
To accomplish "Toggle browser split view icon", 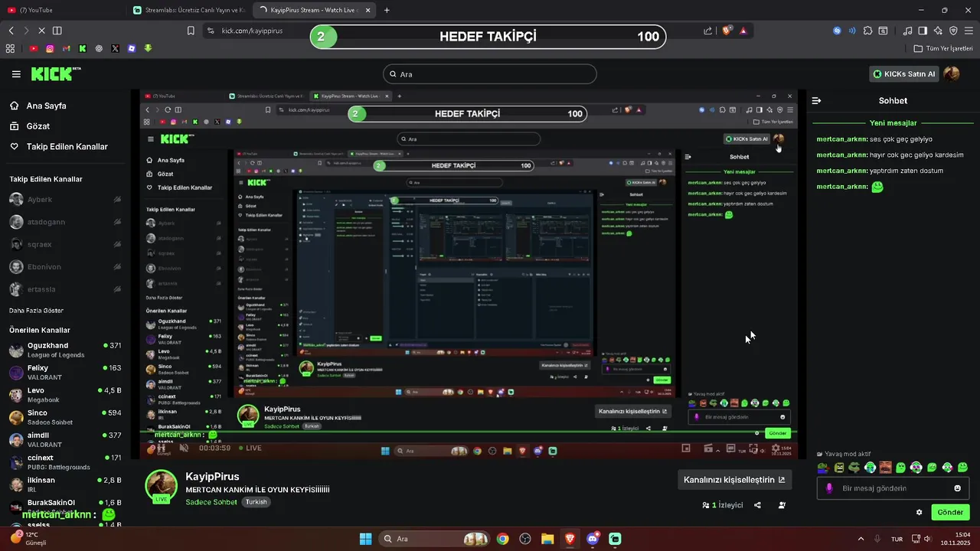I will tap(57, 31).
